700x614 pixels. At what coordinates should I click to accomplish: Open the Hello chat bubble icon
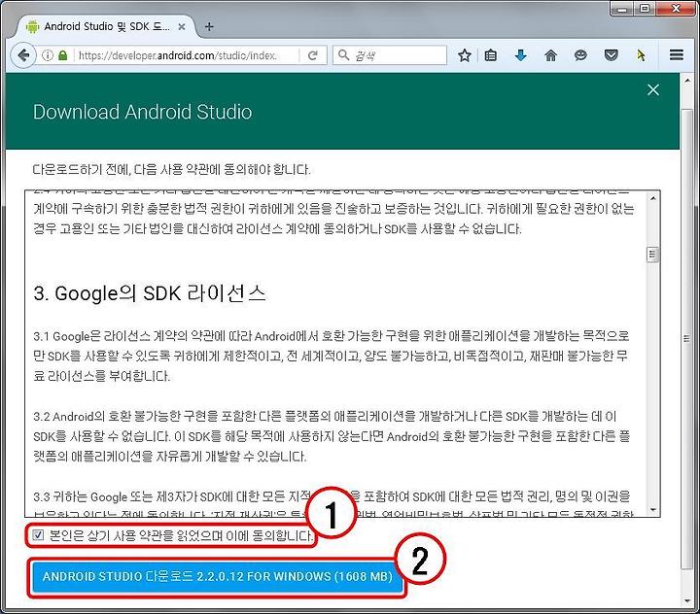click(580, 55)
